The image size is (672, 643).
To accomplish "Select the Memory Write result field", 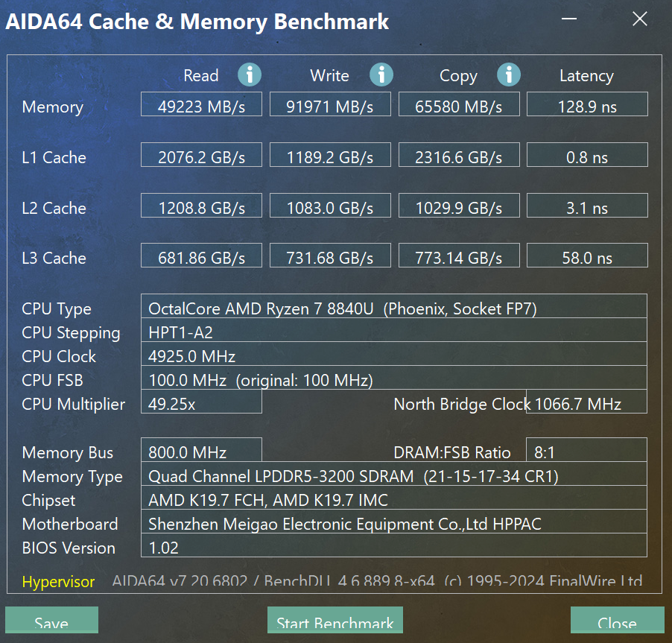I will [x=330, y=106].
